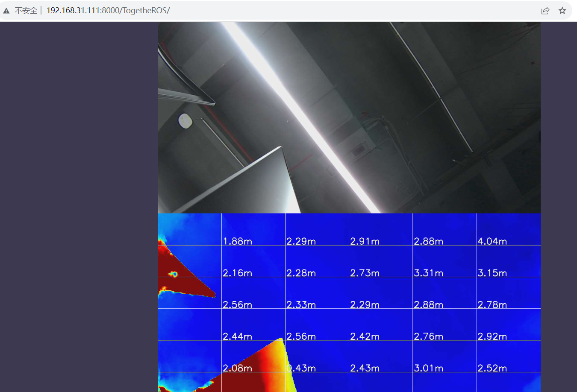Click the depth value 2.91m
This screenshot has width=577, height=392.
coord(365,241)
